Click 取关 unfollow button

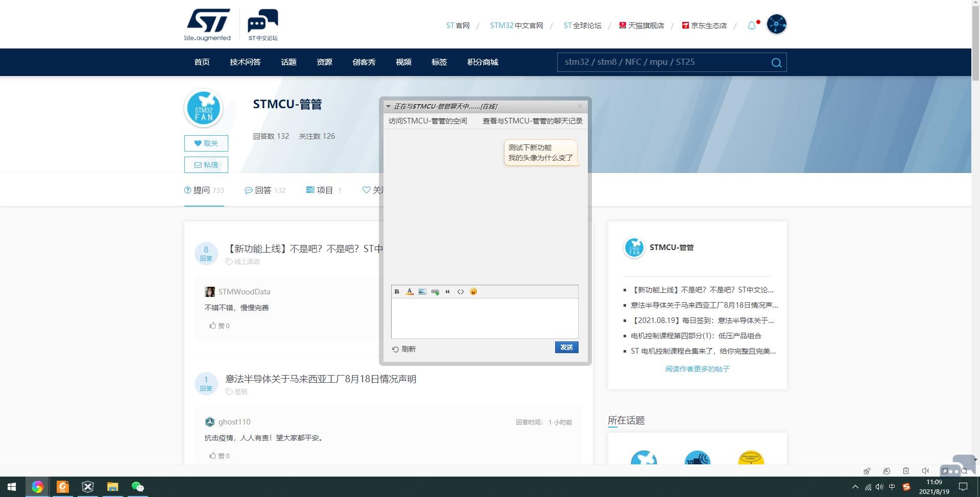[x=206, y=143]
